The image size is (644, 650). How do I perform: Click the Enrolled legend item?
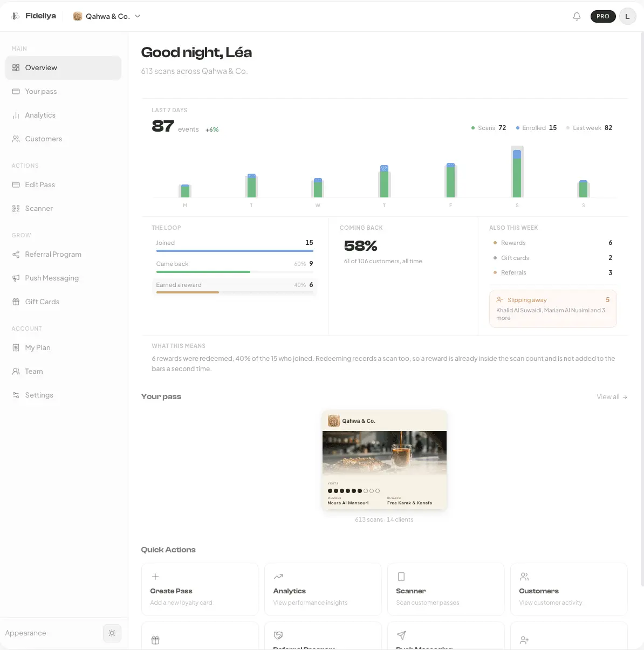(536, 128)
